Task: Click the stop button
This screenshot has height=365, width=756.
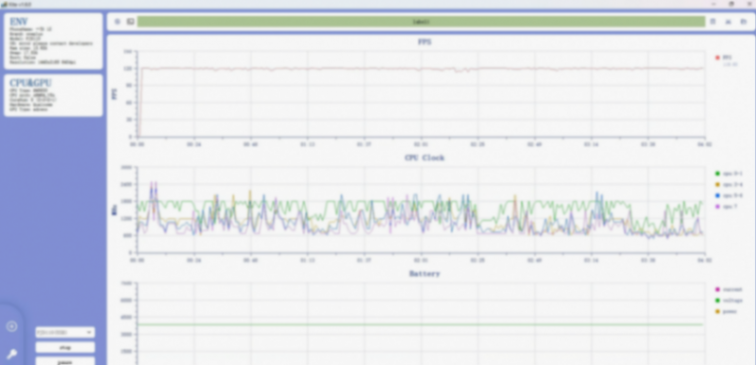Action: (x=65, y=347)
